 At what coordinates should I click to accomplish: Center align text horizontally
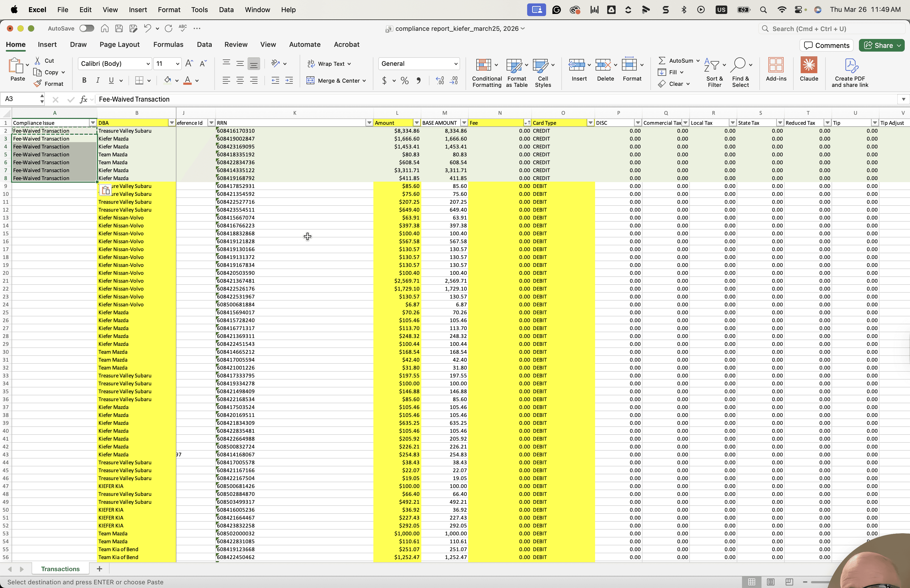click(x=240, y=81)
